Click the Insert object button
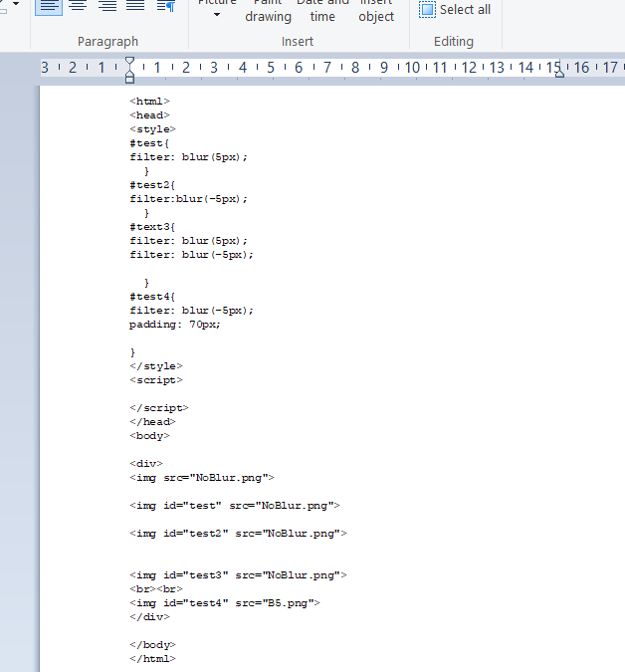Image resolution: width=625 pixels, height=672 pixels. coord(376,11)
